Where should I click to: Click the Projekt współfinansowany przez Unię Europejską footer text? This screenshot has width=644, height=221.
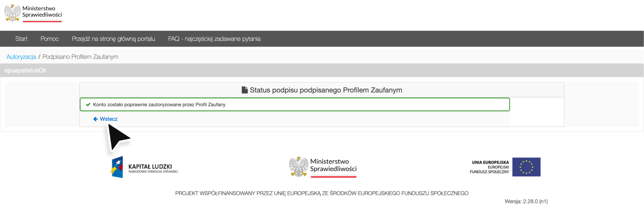(322, 193)
